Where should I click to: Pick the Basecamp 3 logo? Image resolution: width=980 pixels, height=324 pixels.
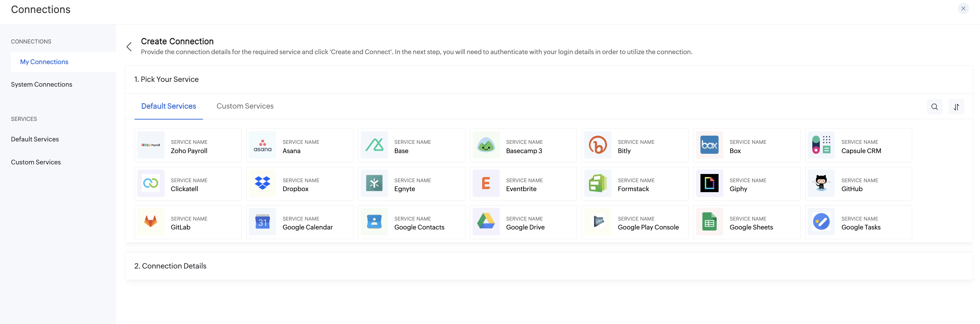[x=486, y=145]
